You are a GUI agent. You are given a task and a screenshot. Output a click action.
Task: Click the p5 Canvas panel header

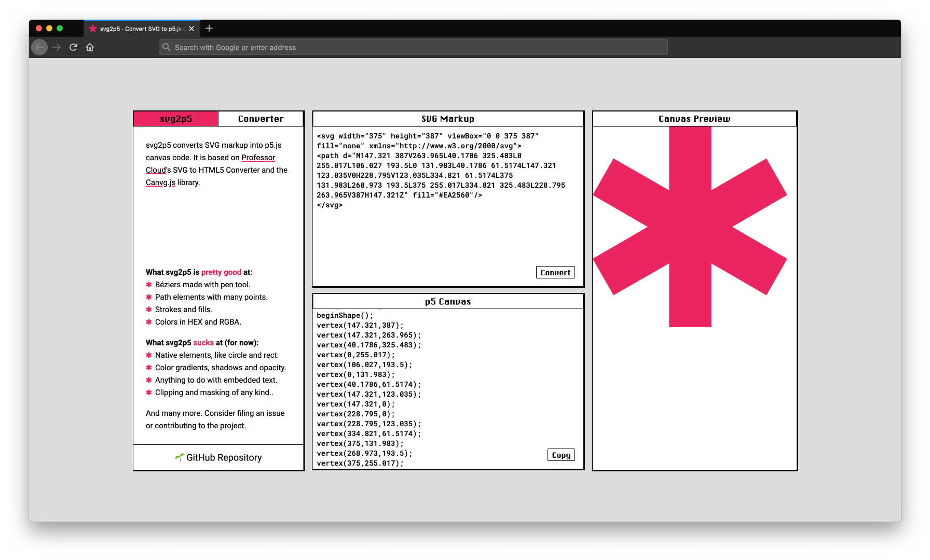point(448,302)
